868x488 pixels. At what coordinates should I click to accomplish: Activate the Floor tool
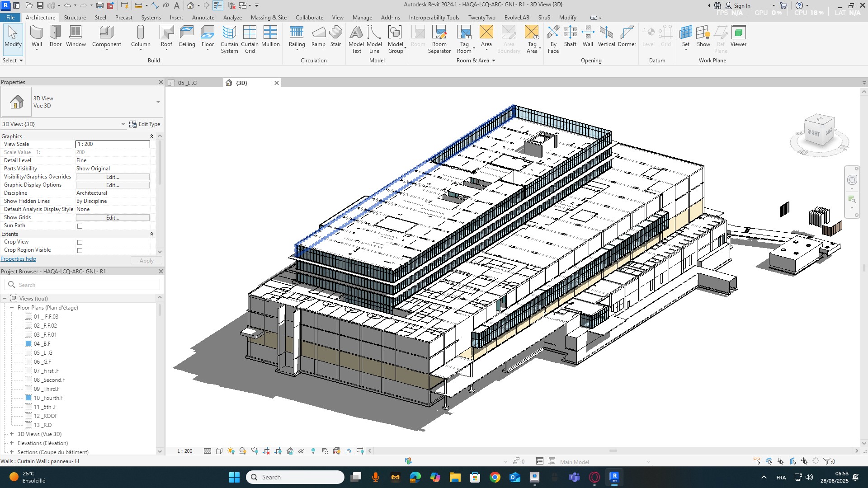(208, 36)
